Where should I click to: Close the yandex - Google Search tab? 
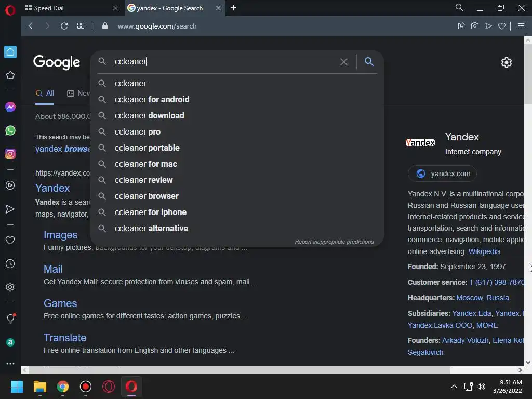219,8
